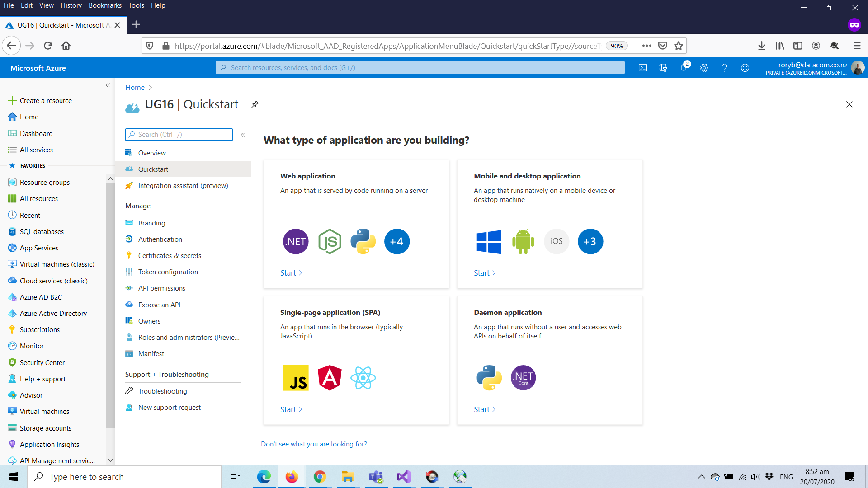
Task: Open the Cloud Shell terminal icon
Action: coord(642,67)
